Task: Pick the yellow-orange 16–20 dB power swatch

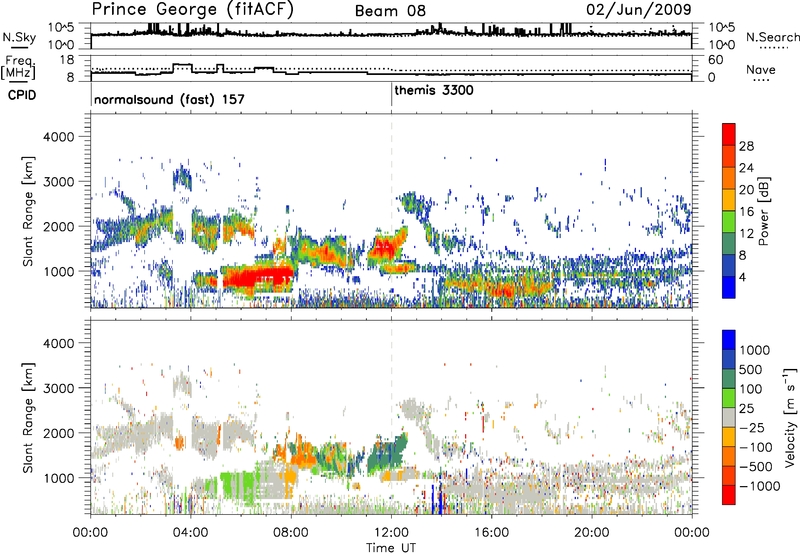Action: [729, 199]
